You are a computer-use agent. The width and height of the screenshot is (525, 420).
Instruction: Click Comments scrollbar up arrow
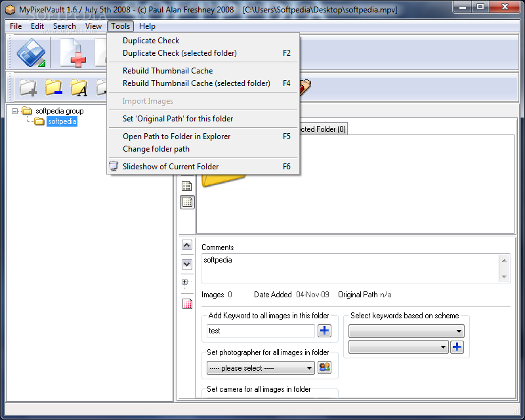(x=504, y=261)
